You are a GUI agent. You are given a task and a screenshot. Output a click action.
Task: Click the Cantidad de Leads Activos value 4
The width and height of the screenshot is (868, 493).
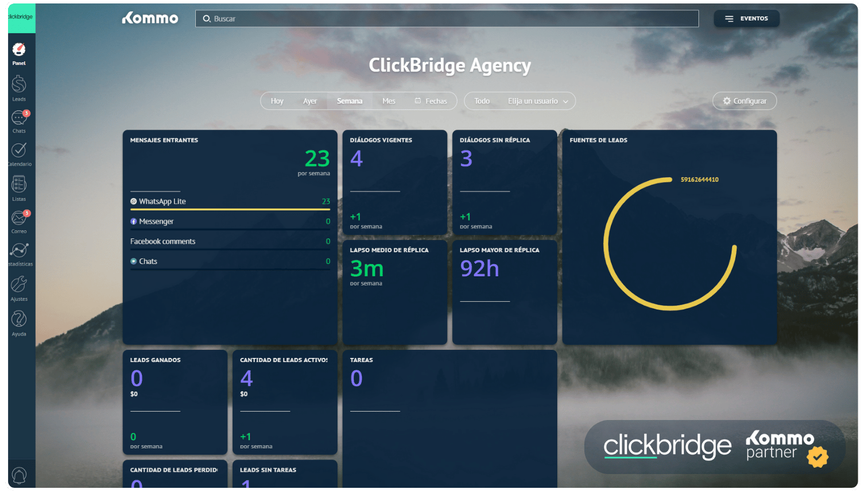246,379
